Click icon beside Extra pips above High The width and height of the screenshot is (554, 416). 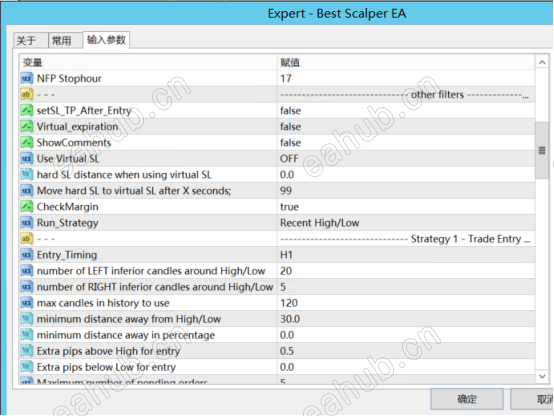[27, 351]
